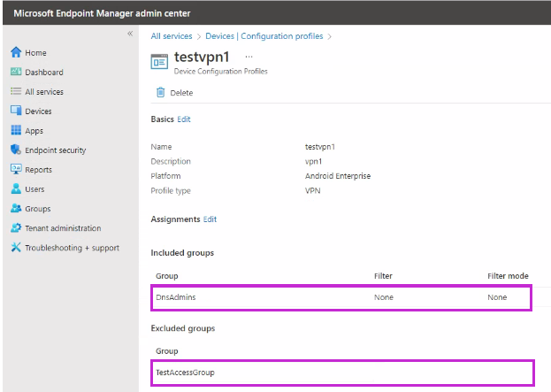Click the Platform field label
The image size is (551, 392).
click(x=165, y=176)
